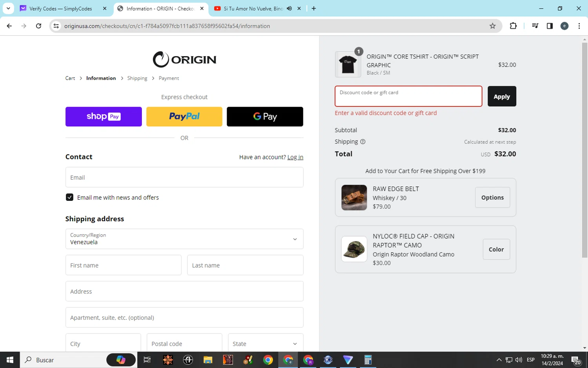Reload the Origin checkout page
The height and width of the screenshot is (368, 588).
pyautogui.click(x=38, y=26)
